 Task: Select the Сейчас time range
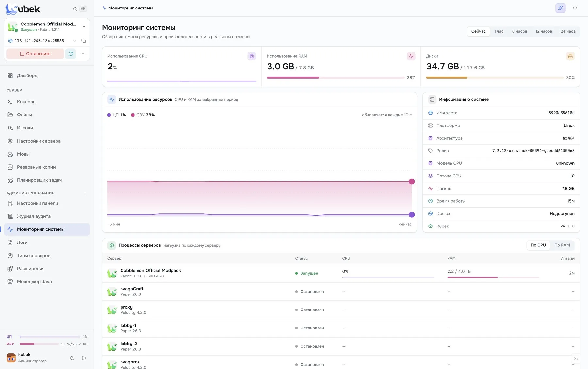pyautogui.click(x=479, y=31)
